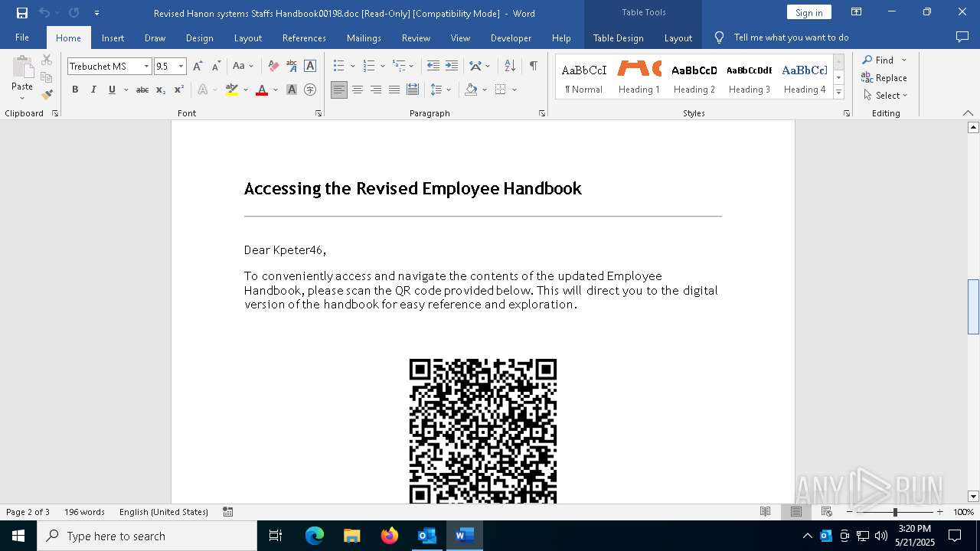Apply the Normal style
980x551 pixels.
(584, 77)
